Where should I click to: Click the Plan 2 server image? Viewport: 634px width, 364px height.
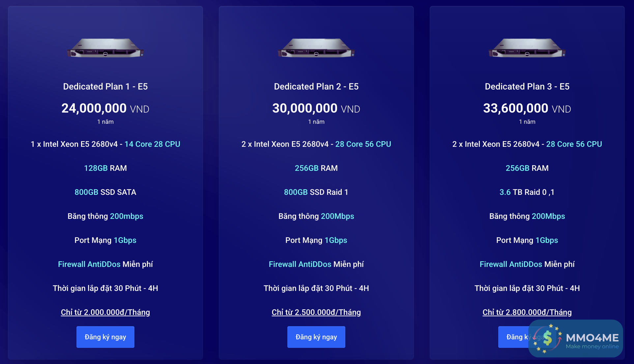point(316,48)
